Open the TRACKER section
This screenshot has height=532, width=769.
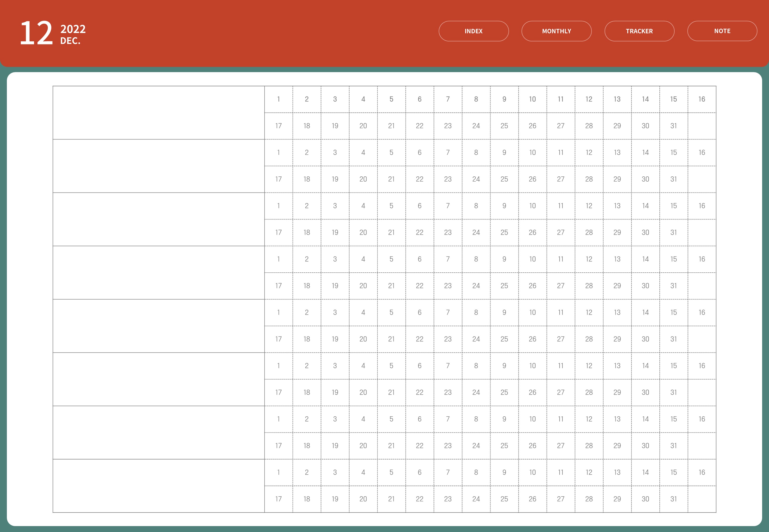tap(639, 31)
